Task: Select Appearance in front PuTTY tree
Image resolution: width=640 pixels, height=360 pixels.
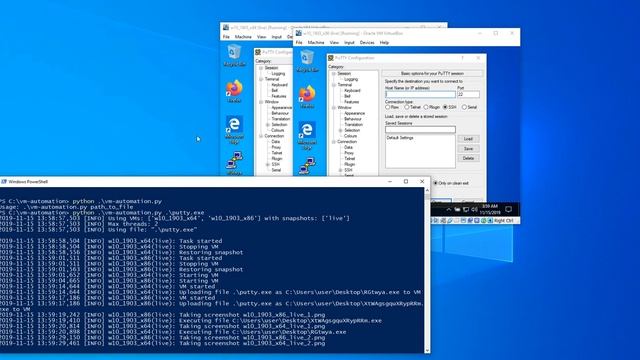Action: [354, 113]
